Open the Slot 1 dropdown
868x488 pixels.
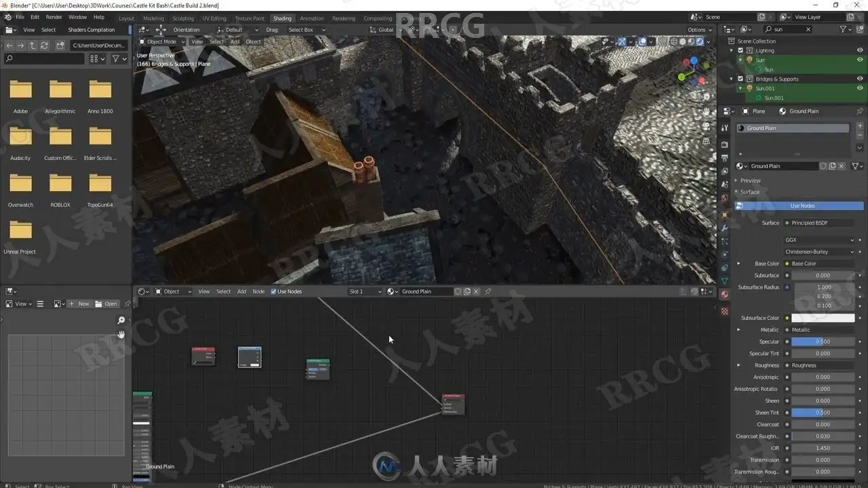tap(365, 291)
